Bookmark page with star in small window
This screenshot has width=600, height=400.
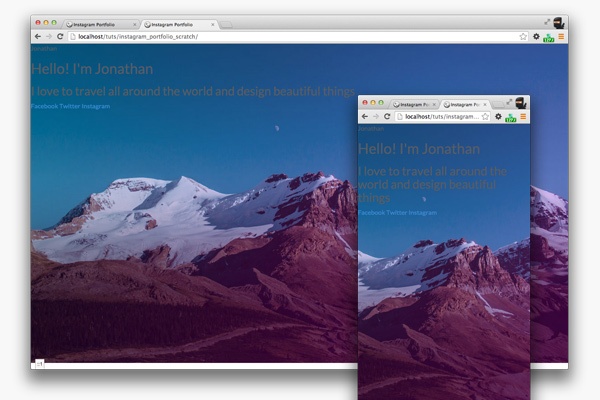[x=485, y=116]
